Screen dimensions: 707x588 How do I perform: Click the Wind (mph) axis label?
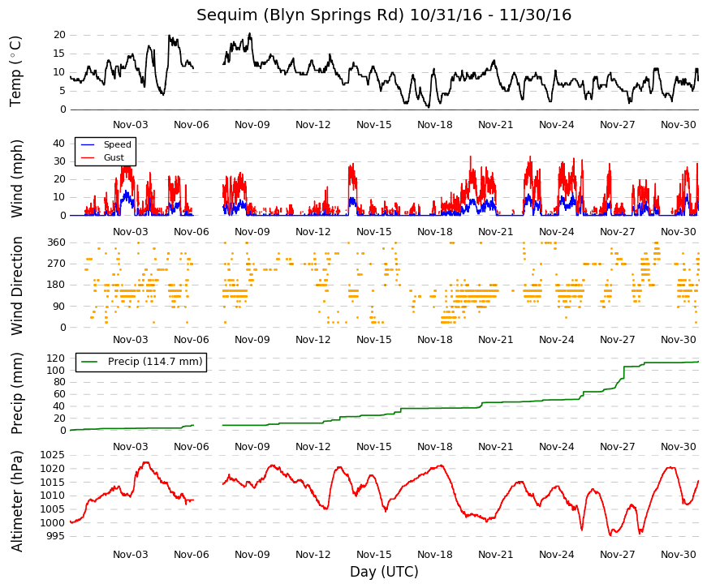(x=16, y=179)
